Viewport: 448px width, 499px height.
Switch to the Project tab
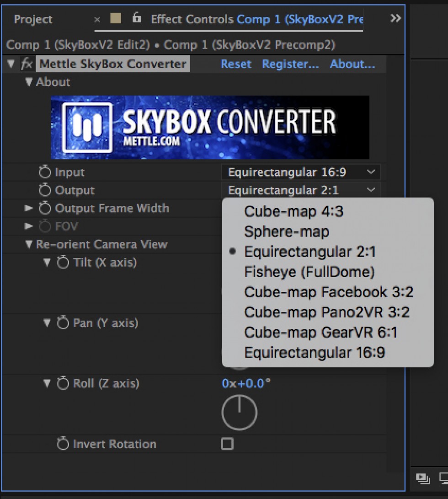tap(33, 19)
